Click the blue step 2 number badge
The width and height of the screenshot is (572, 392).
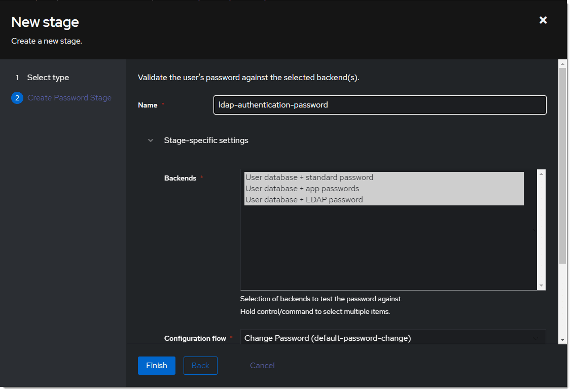tap(17, 98)
